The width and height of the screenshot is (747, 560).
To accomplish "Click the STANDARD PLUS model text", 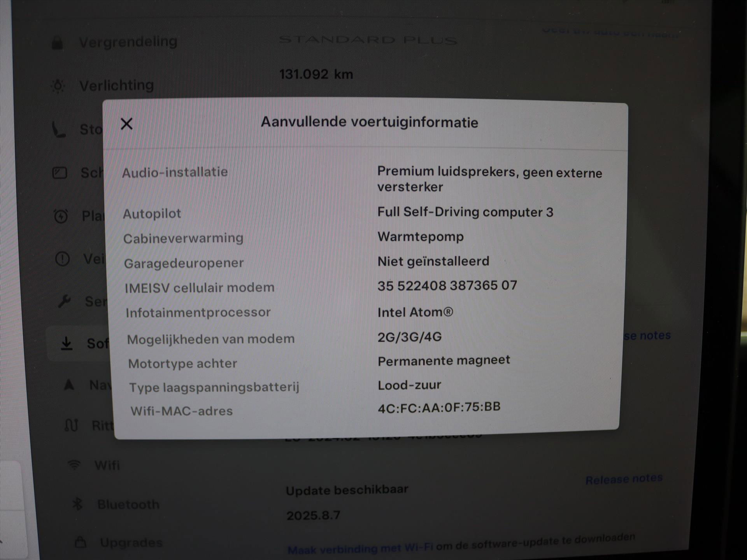I will [368, 40].
